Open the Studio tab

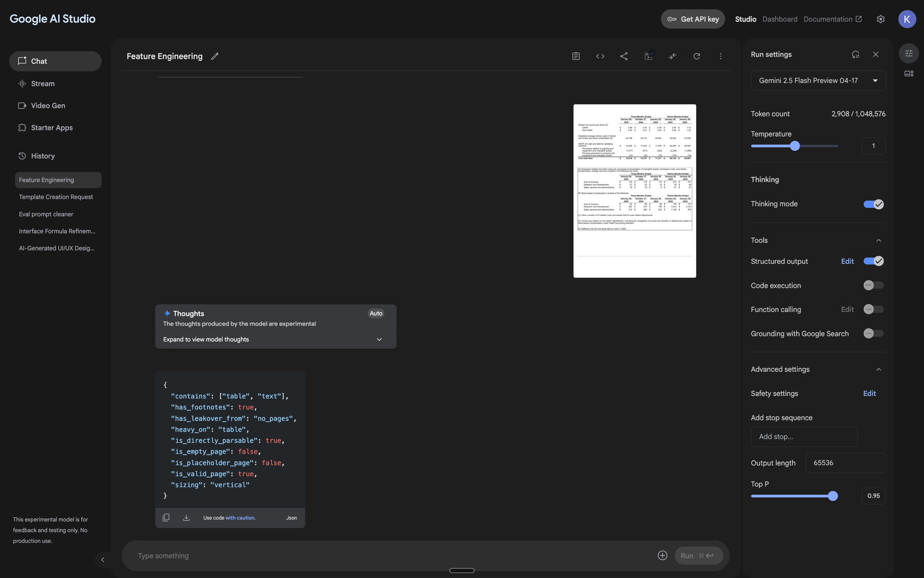746,19
